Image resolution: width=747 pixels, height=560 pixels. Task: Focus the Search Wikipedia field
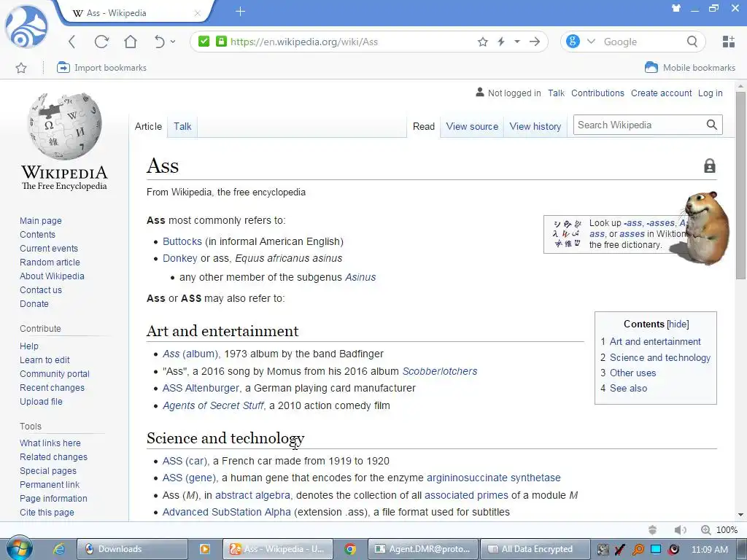640,125
